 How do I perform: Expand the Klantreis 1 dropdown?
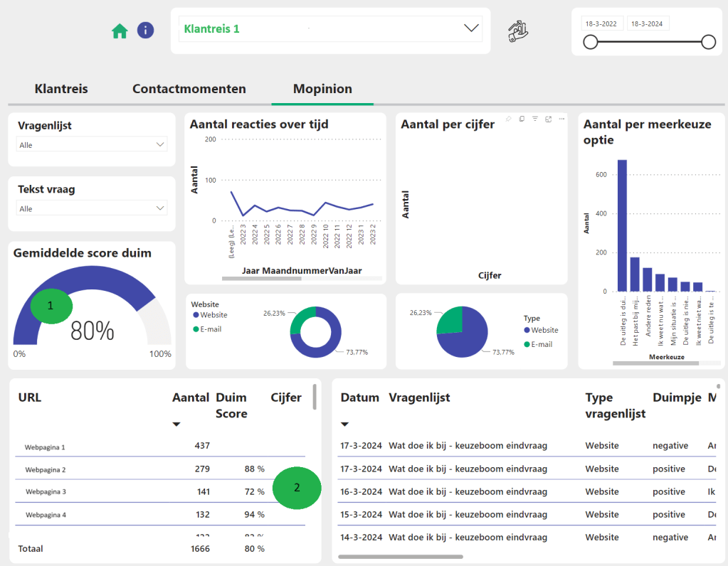coord(471,28)
